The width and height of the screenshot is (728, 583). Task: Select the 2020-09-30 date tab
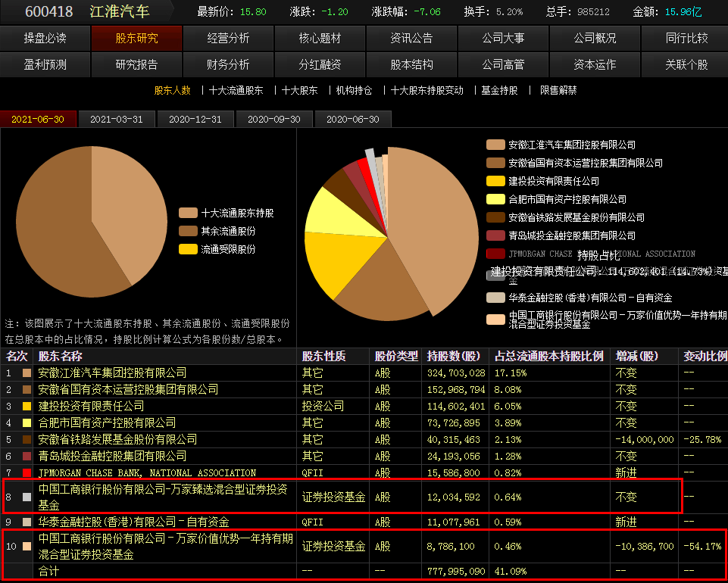274,120
